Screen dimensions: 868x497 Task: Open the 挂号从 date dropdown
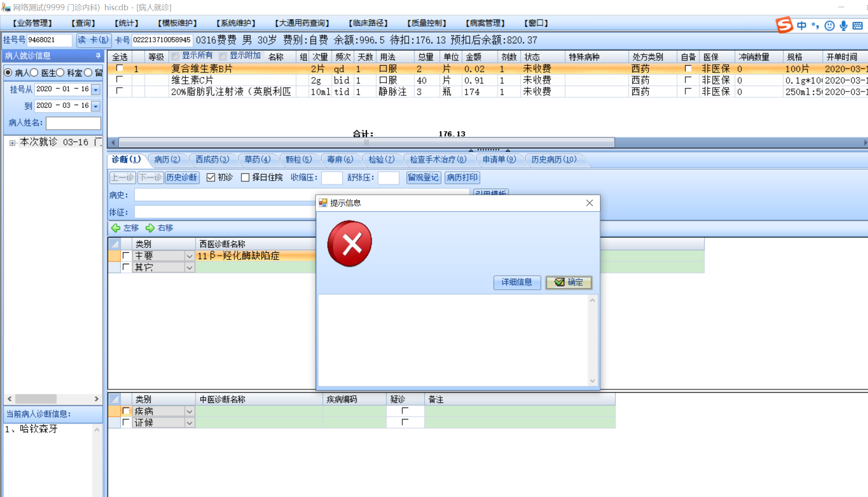(x=96, y=89)
